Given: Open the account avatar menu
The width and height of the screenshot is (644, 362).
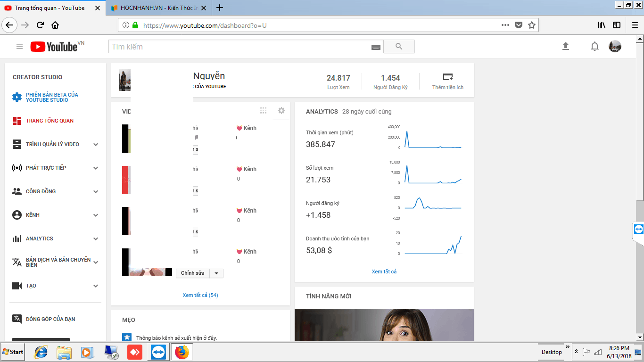Looking at the screenshot, I should pos(615,46).
